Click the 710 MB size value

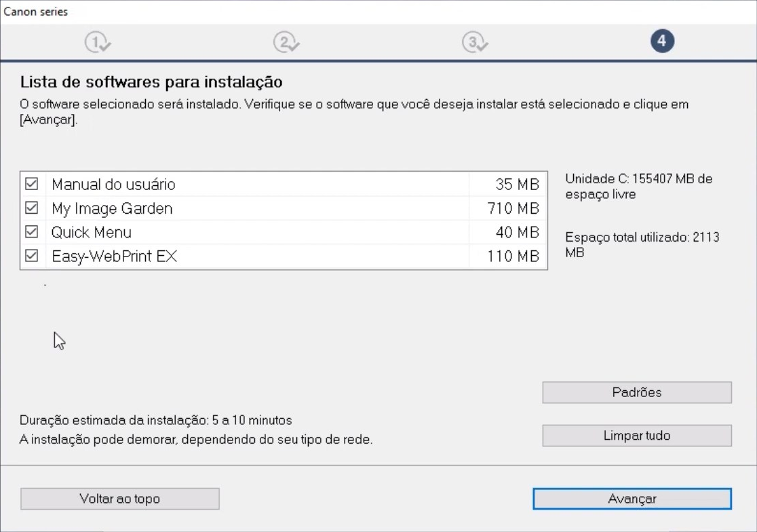pos(513,208)
